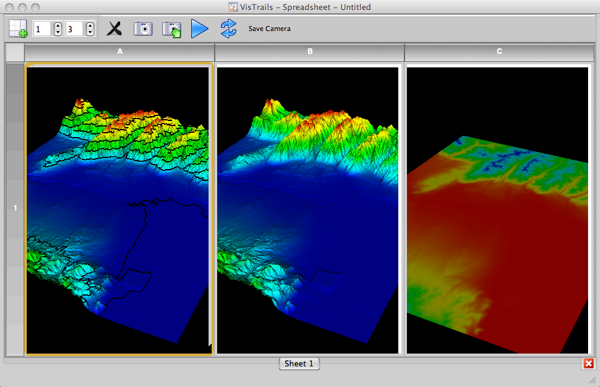
Task: Click the X delete cell icon
Action: [x=114, y=29]
